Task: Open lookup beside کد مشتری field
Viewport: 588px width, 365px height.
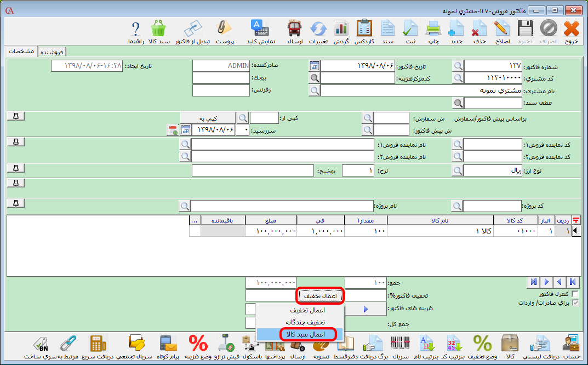Action: point(458,78)
